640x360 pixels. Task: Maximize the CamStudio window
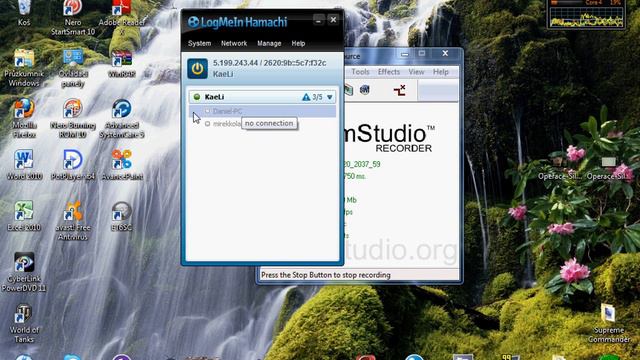coord(422,53)
